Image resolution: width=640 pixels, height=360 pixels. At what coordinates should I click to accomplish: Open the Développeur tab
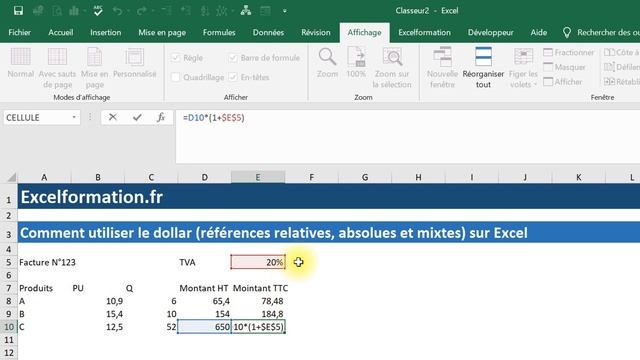[x=491, y=32]
